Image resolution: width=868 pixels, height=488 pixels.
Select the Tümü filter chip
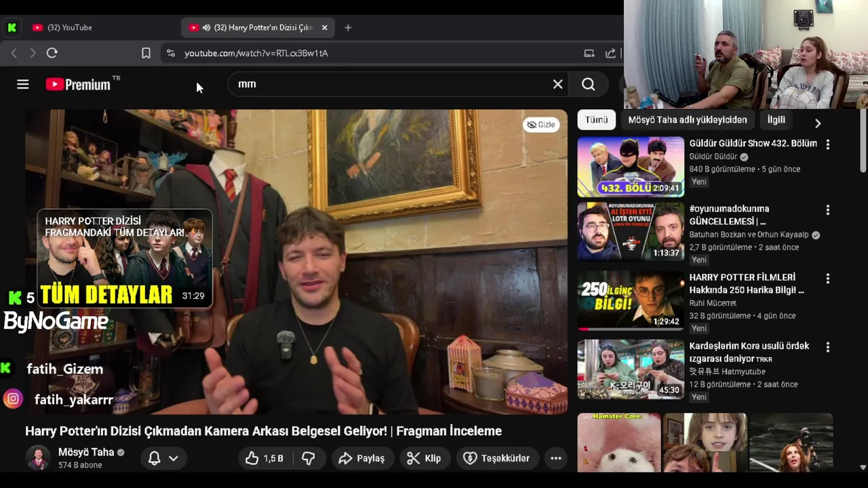[596, 120]
